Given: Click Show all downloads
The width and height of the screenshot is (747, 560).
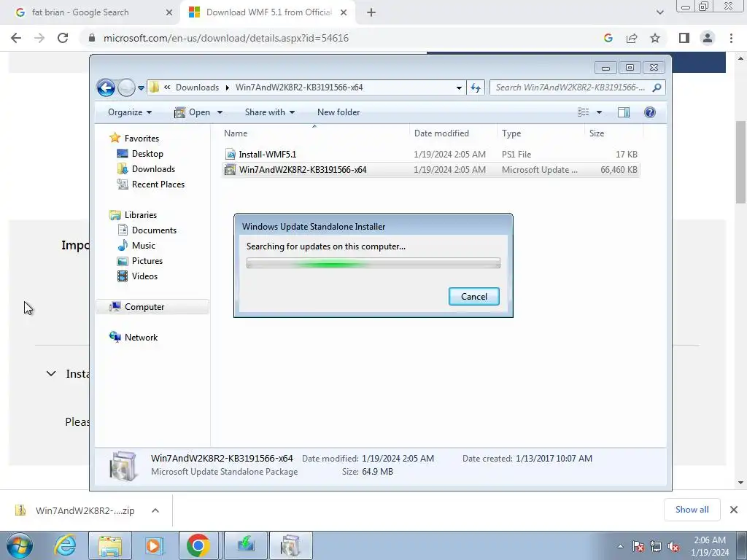Looking at the screenshot, I should tap(692, 510).
